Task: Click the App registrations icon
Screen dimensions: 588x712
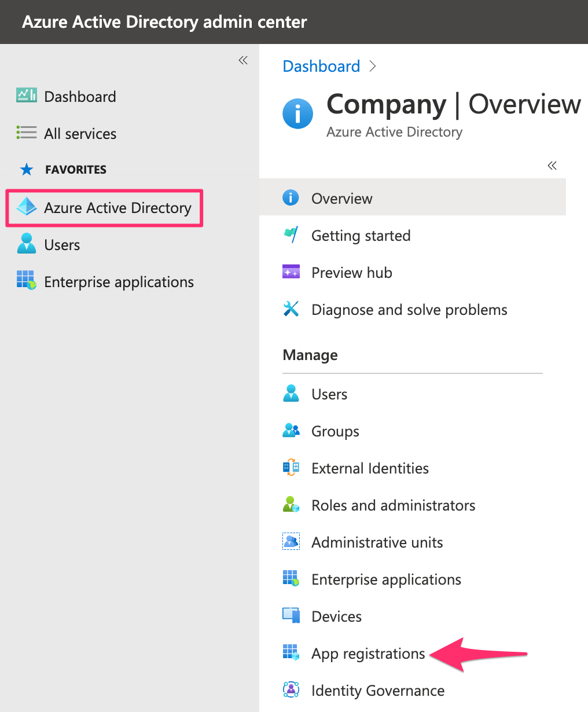Action: pyautogui.click(x=291, y=653)
